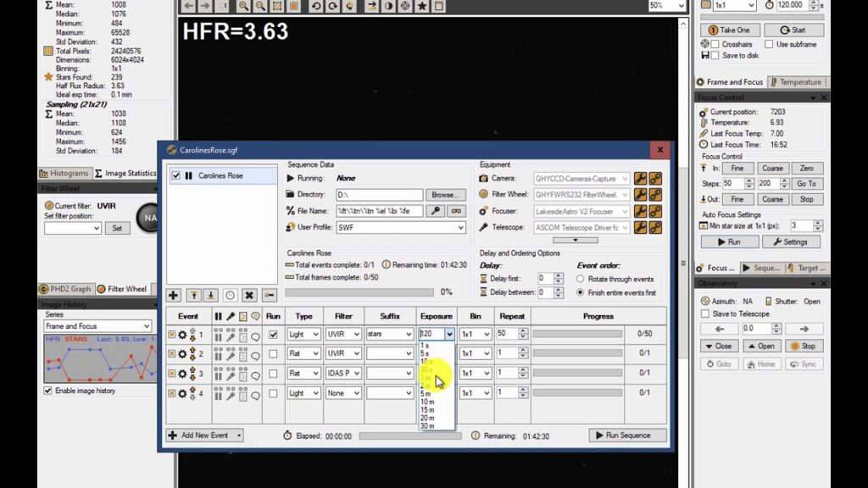Uncheck Enable image history
Viewport: 868px width, 488px height.
(47, 391)
